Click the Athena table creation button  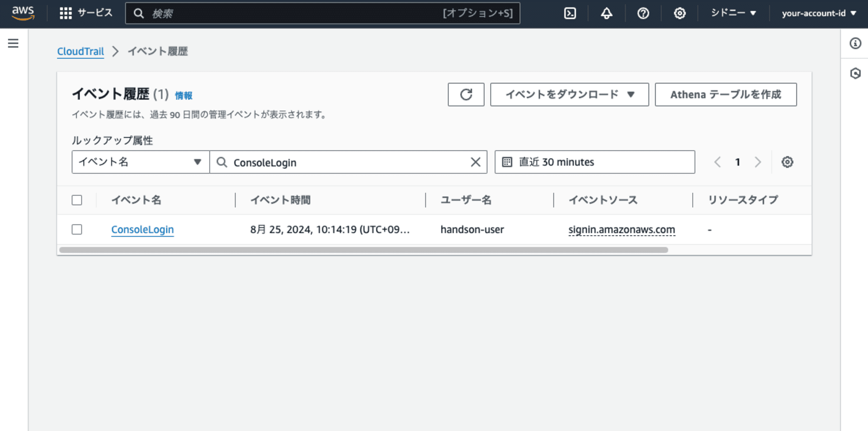pyautogui.click(x=726, y=94)
